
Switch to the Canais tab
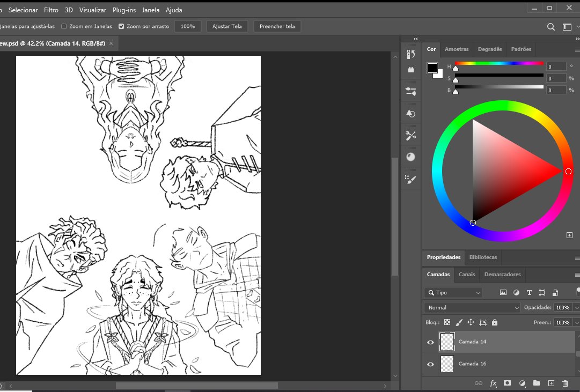click(x=467, y=274)
